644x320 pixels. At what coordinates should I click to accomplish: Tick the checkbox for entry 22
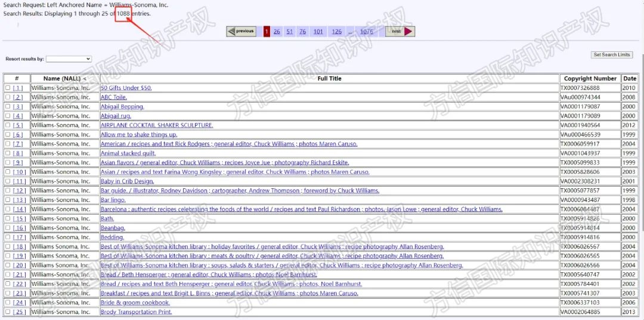[8, 284]
